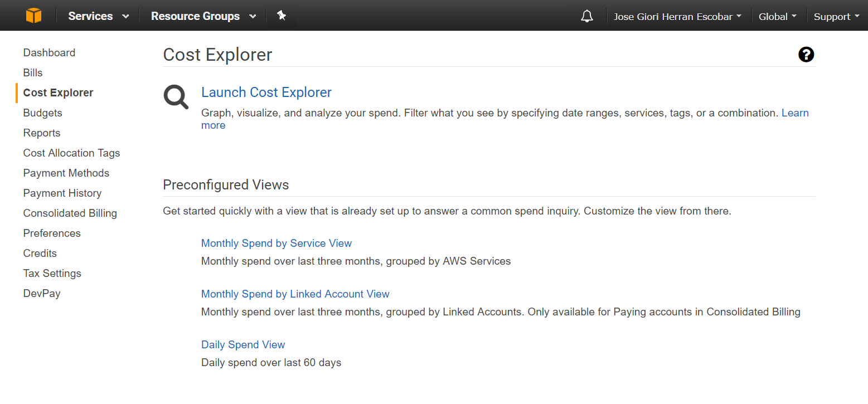Viewport: 868px width, 404px height.
Task: Open Cost Allocation Tags in sidebar
Action: tap(71, 153)
